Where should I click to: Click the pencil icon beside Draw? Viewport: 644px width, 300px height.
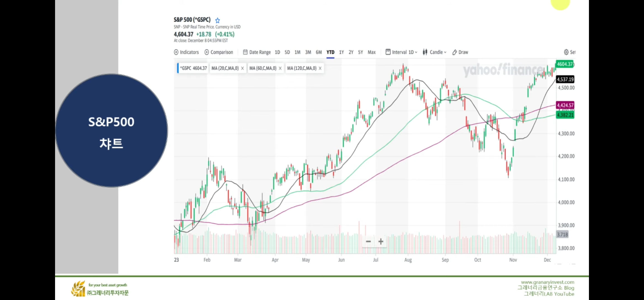pos(455,52)
